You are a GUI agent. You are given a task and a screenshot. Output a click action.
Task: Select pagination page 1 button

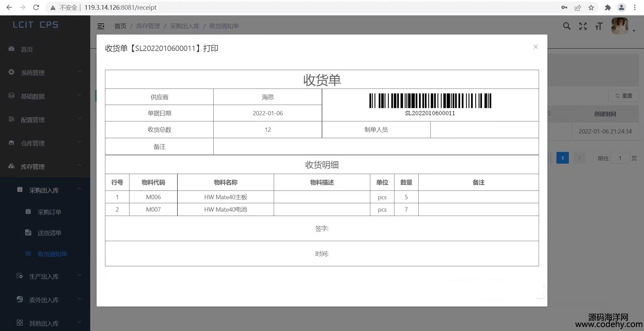coord(562,158)
